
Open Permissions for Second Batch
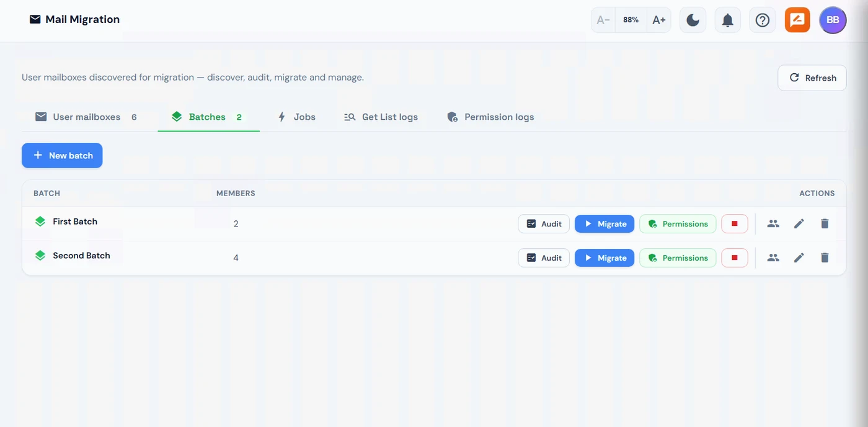pyautogui.click(x=678, y=258)
